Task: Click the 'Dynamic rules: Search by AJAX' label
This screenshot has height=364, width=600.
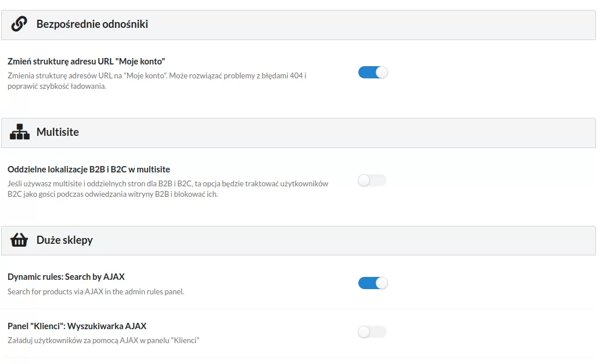Action: (x=66, y=277)
